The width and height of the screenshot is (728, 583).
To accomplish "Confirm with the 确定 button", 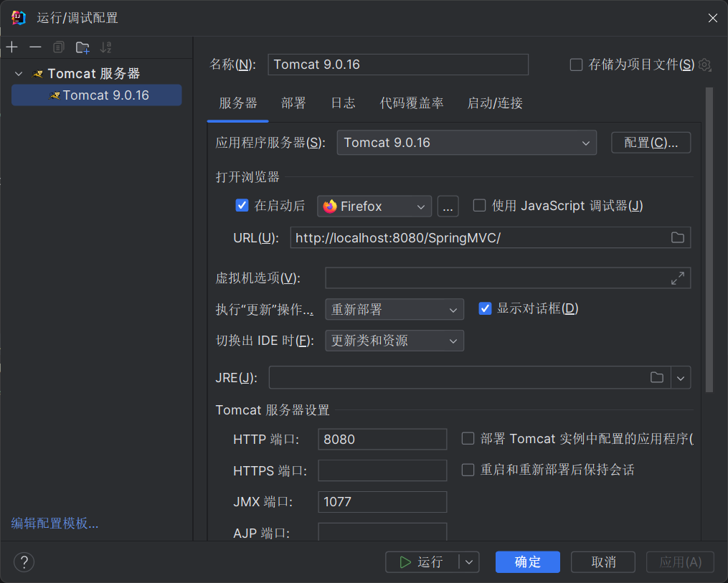I will (x=527, y=562).
